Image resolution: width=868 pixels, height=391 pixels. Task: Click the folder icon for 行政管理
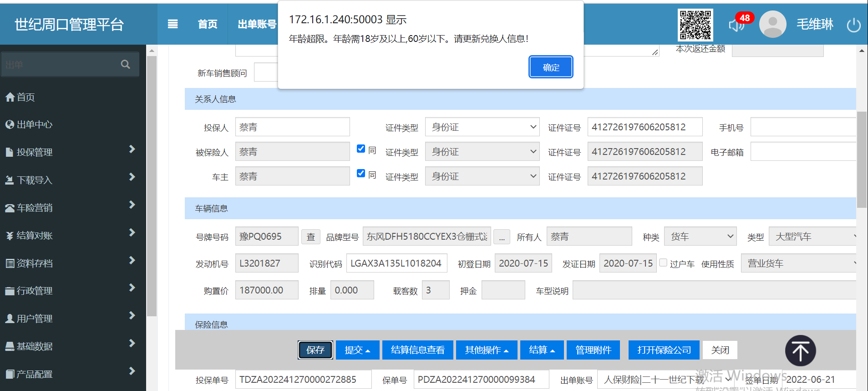pyautogui.click(x=10, y=291)
